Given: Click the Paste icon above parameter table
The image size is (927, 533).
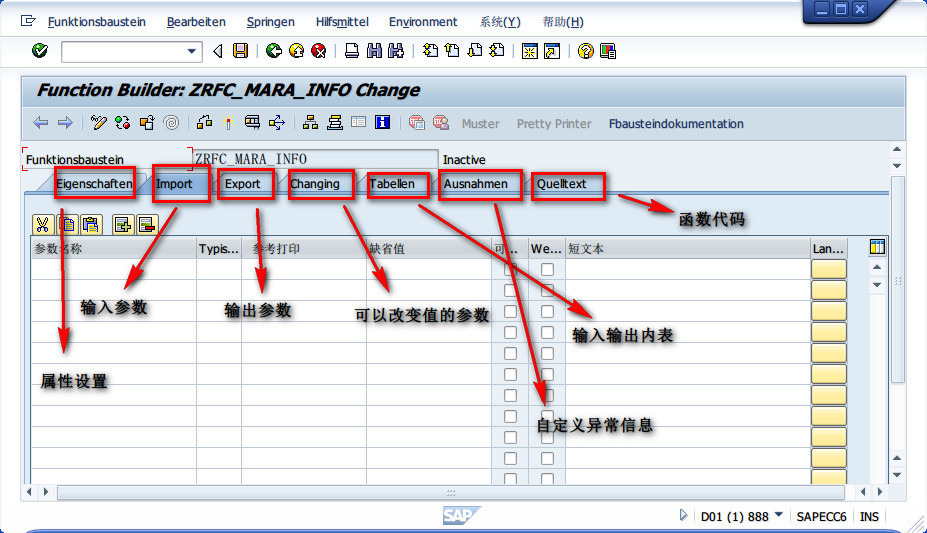Looking at the screenshot, I should pos(90,225).
